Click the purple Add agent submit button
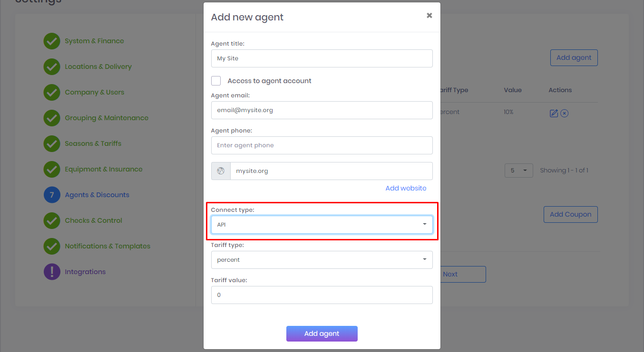Image resolution: width=644 pixels, height=352 pixels. 322,333
